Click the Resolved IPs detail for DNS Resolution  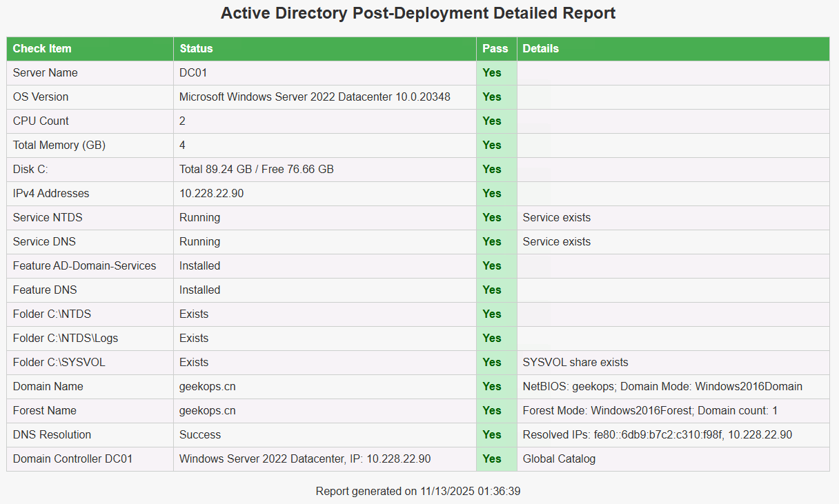coord(657,434)
